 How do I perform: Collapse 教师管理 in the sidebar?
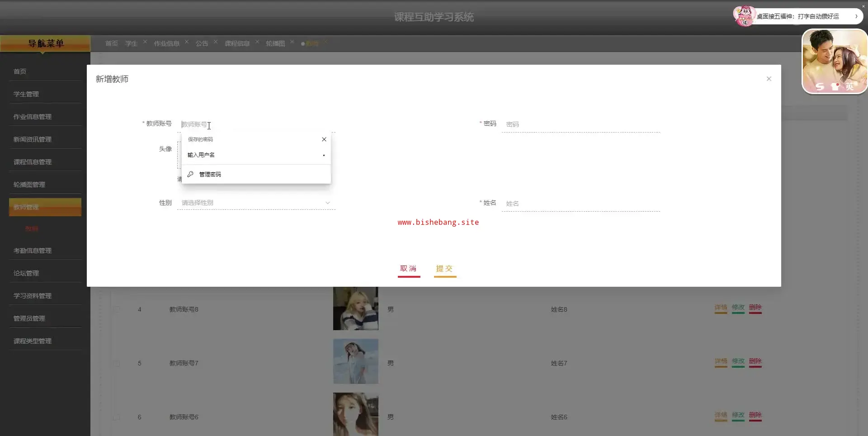45,207
